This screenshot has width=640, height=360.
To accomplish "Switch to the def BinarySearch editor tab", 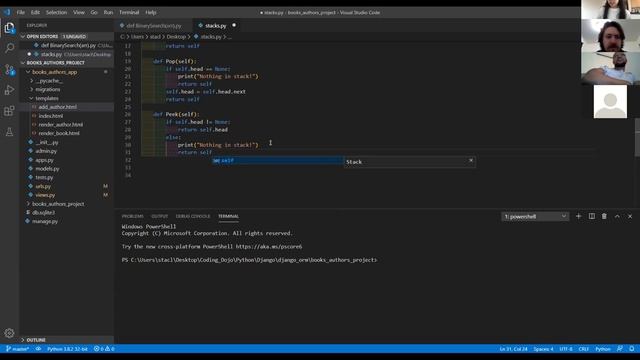I will click(153, 25).
